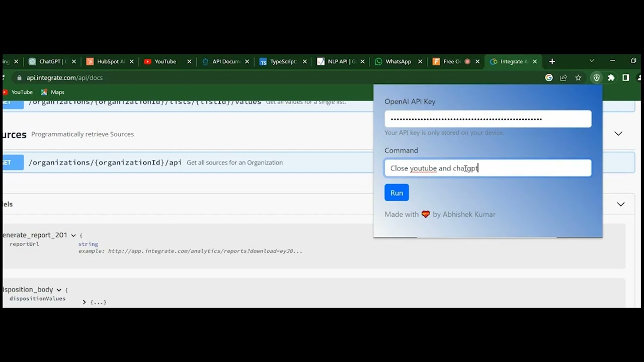This screenshot has width=644, height=362.
Task: Bookmark this page with the star icon
Action: click(x=579, y=77)
